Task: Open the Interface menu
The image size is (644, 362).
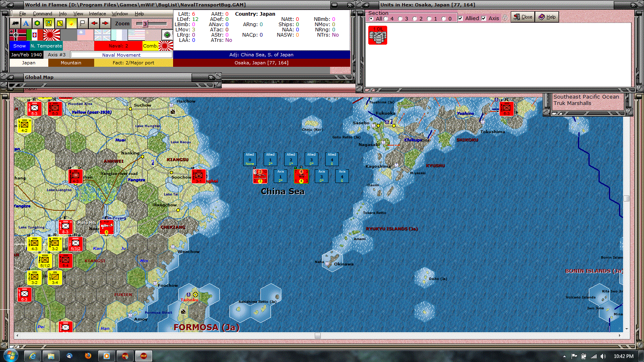Action: (x=97, y=13)
